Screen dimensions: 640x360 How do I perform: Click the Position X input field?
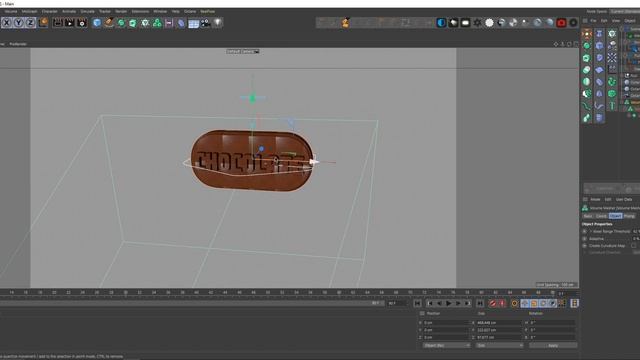pos(446,323)
